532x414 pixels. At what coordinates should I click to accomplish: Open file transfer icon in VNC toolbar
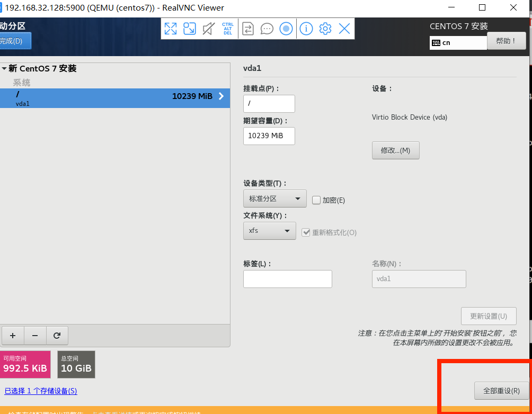coord(248,29)
